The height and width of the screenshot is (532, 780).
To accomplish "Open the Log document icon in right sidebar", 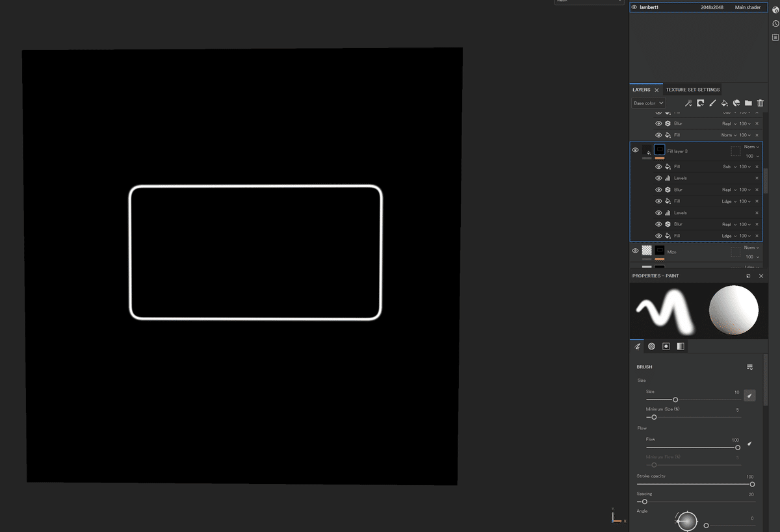I will (775, 38).
